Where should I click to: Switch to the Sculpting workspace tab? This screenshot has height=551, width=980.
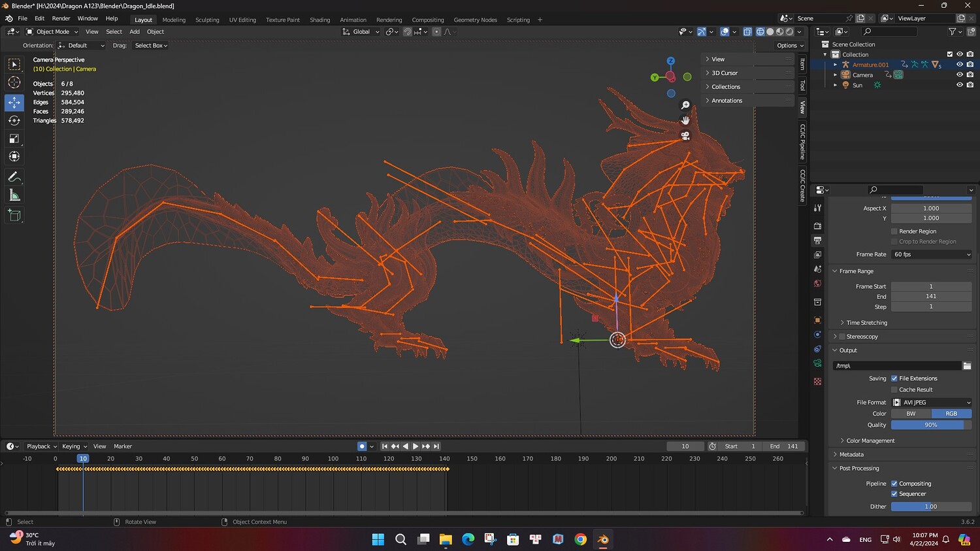tap(207, 20)
